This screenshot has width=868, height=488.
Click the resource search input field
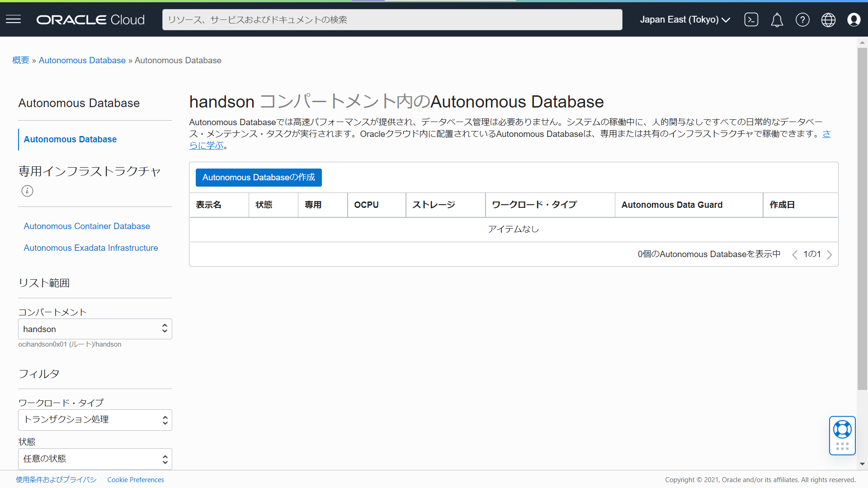[392, 19]
